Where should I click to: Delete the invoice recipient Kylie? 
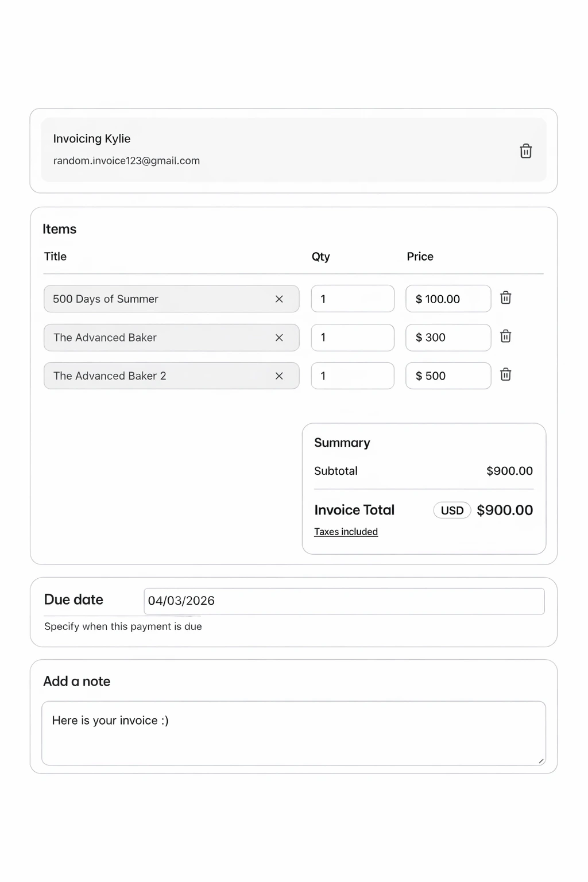click(x=525, y=150)
